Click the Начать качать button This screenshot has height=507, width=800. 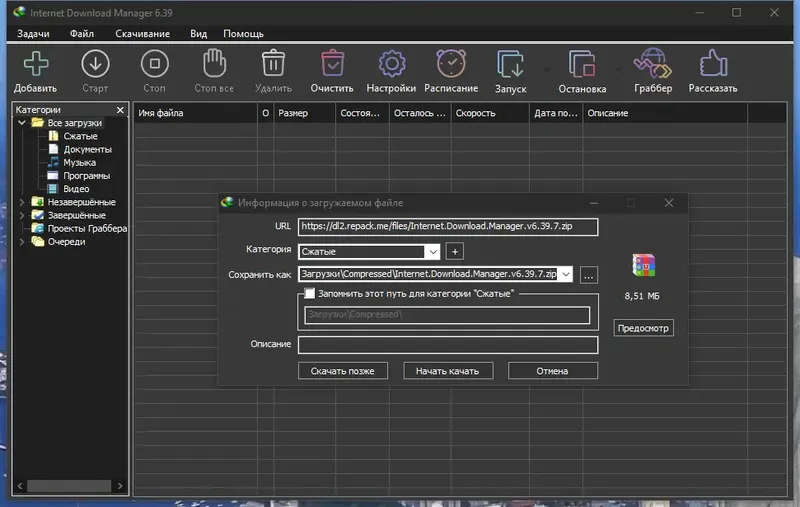[x=448, y=371]
